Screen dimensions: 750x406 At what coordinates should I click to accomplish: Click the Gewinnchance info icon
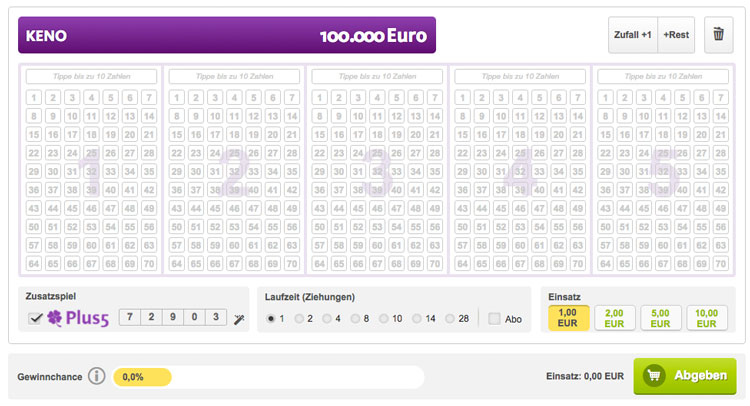96,377
